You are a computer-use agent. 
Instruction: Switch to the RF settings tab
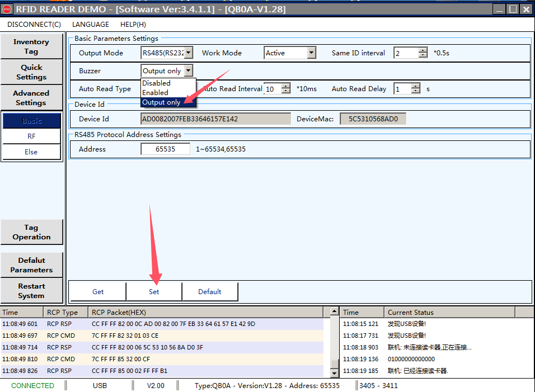[31, 136]
